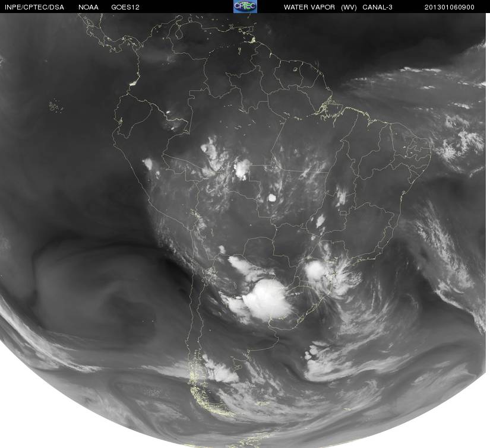Click the GOES12 satellite label

pyautogui.click(x=125, y=7)
